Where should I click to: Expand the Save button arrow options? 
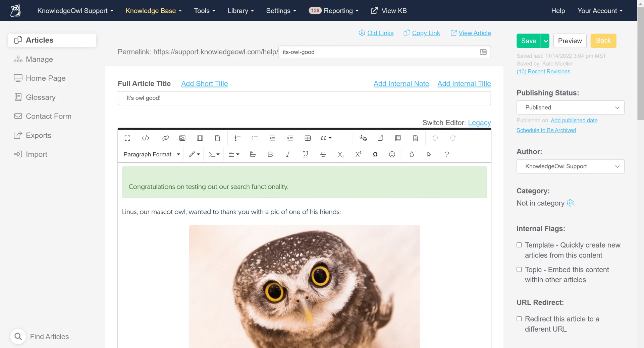pos(545,41)
